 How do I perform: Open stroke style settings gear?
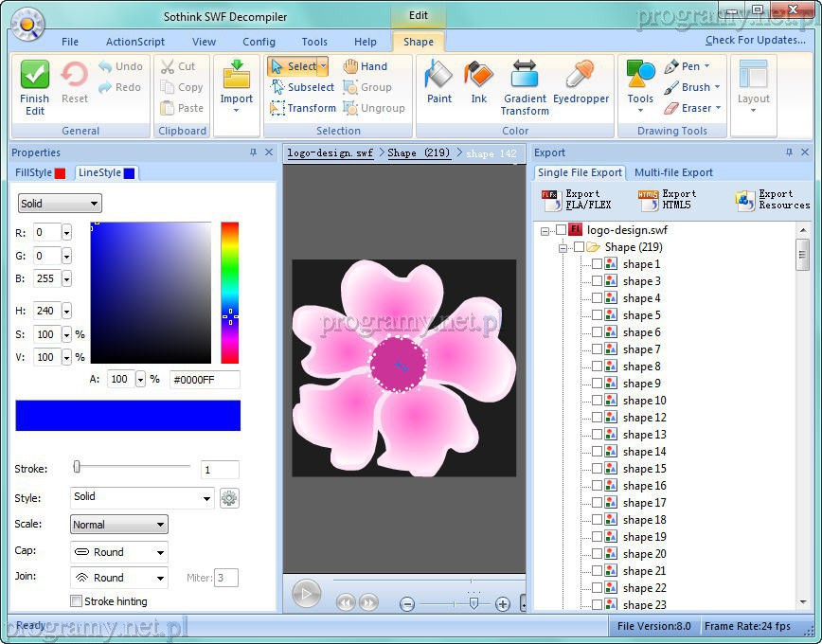click(229, 498)
